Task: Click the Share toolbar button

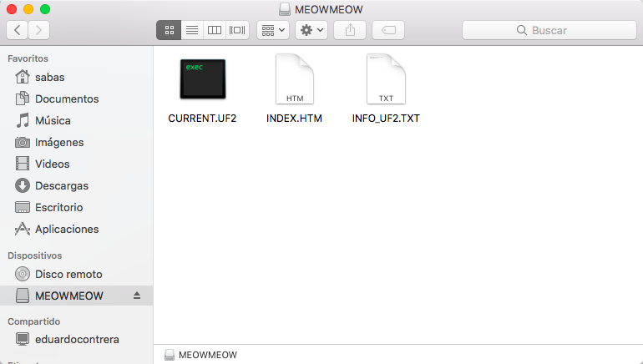Action: (x=350, y=30)
